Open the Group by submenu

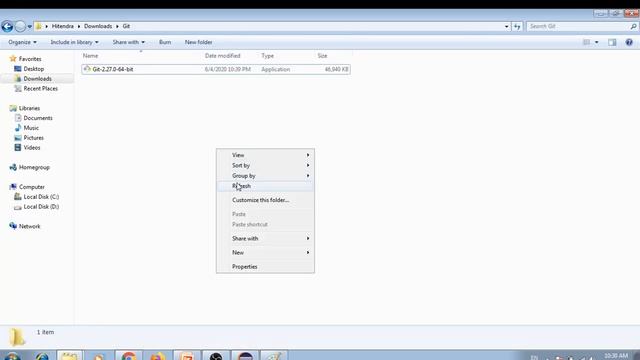point(265,176)
